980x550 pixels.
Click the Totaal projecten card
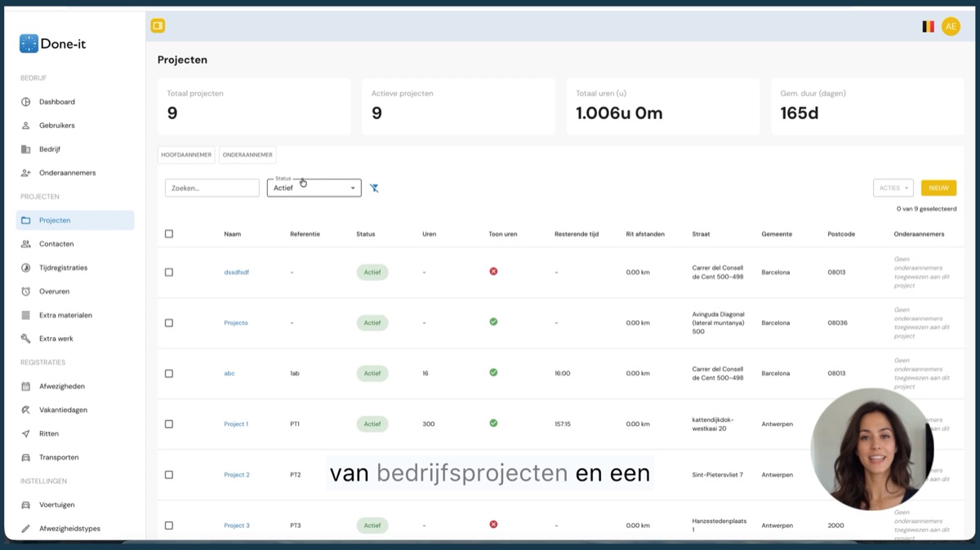click(254, 107)
